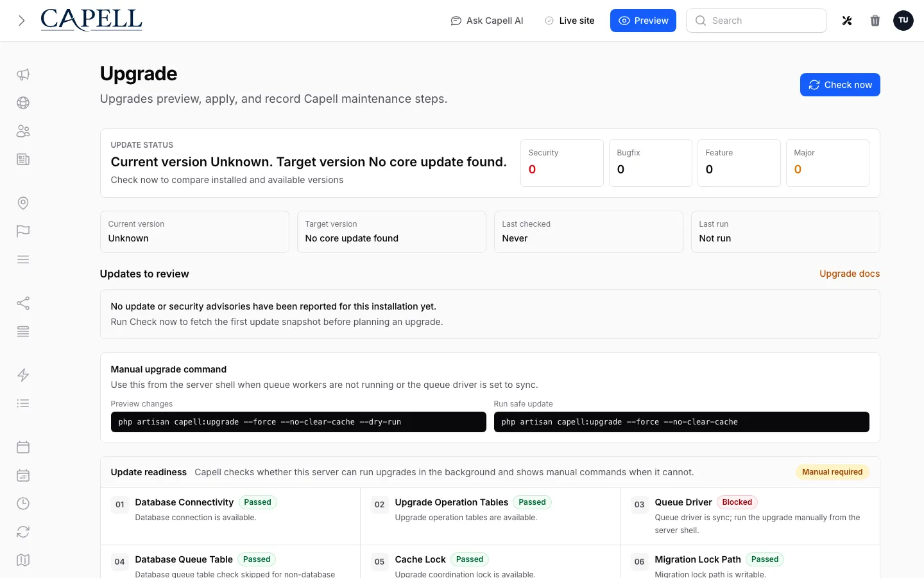This screenshot has height=578, width=924.
Task: Open the map pin icon in the sidebar
Action: tap(23, 203)
